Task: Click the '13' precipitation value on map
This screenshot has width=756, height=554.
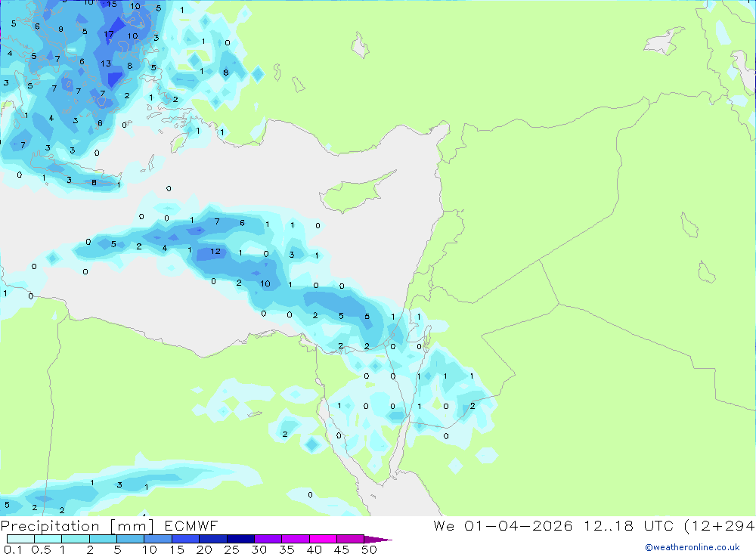Action: point(106,63)
